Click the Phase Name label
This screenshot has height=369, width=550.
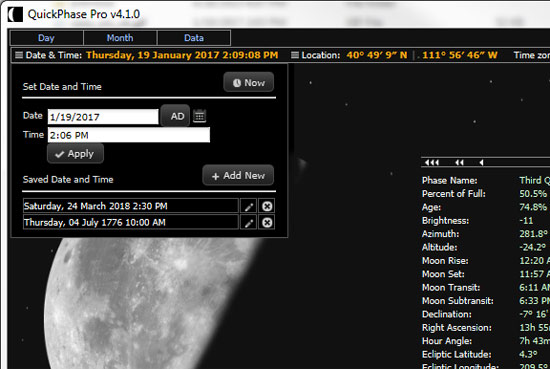(x=449, y=181)
